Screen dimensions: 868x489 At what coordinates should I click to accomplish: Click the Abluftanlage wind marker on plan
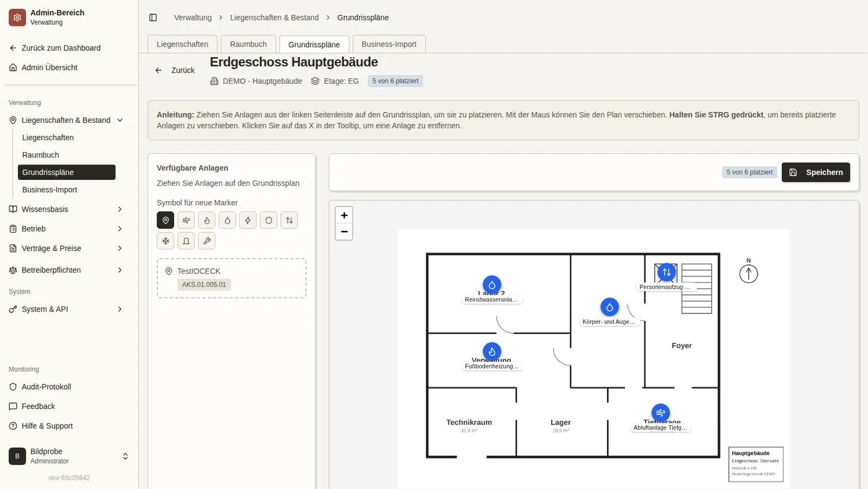point(660,413)
